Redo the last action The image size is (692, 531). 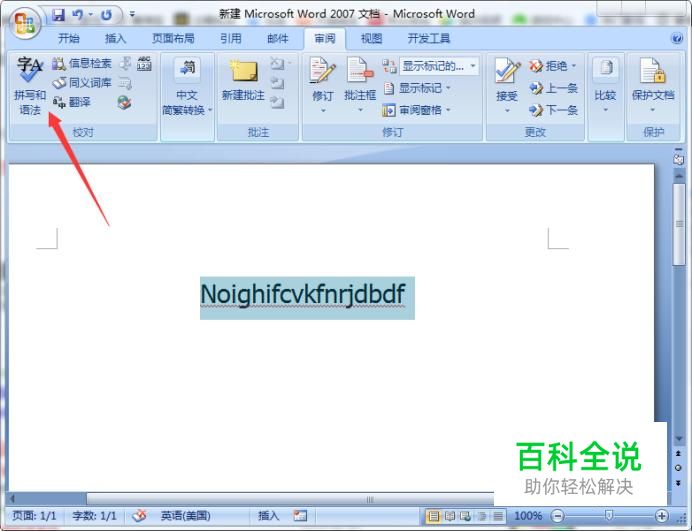106,15
